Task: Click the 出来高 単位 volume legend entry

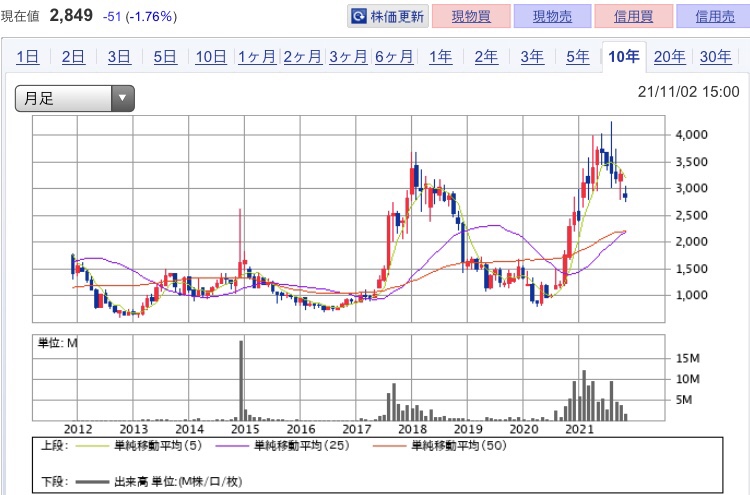Action: pyautogui.click(x=159, y=482)
